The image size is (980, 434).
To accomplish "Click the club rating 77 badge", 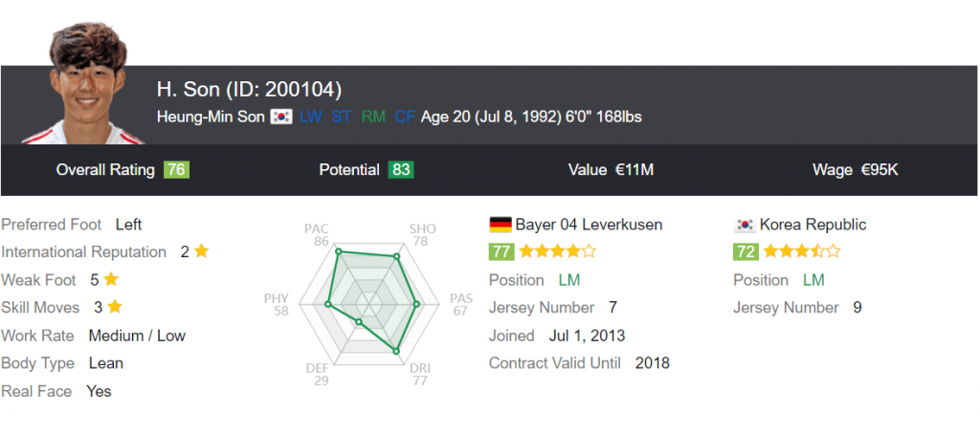I will [x=501, y=251].
